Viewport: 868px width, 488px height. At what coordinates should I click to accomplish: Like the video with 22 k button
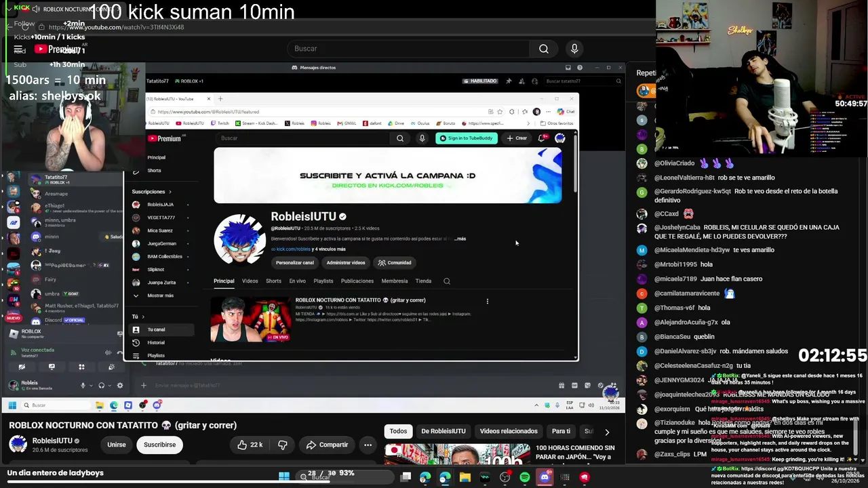(250, 445)
